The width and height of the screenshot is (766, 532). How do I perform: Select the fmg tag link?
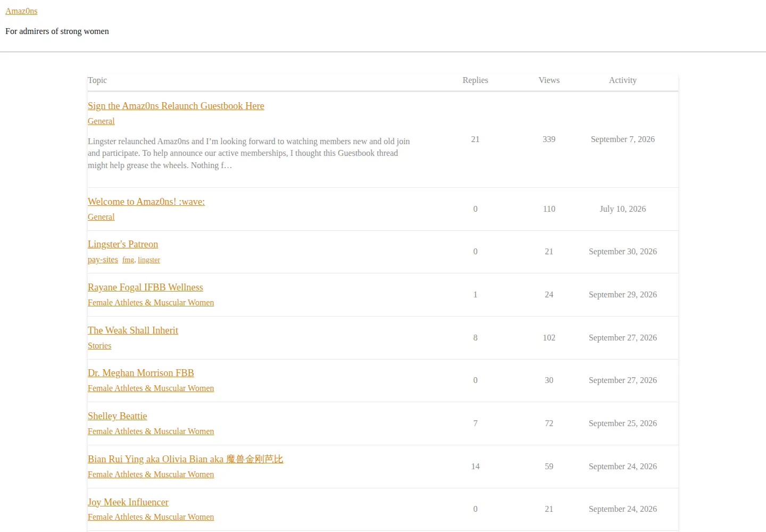(x=128, y=260)
